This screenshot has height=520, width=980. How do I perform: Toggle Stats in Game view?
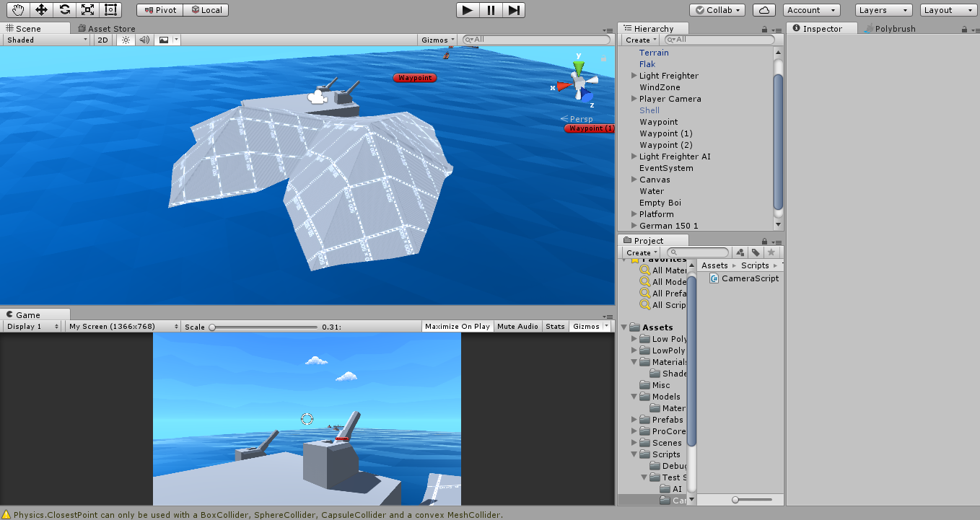555,327
